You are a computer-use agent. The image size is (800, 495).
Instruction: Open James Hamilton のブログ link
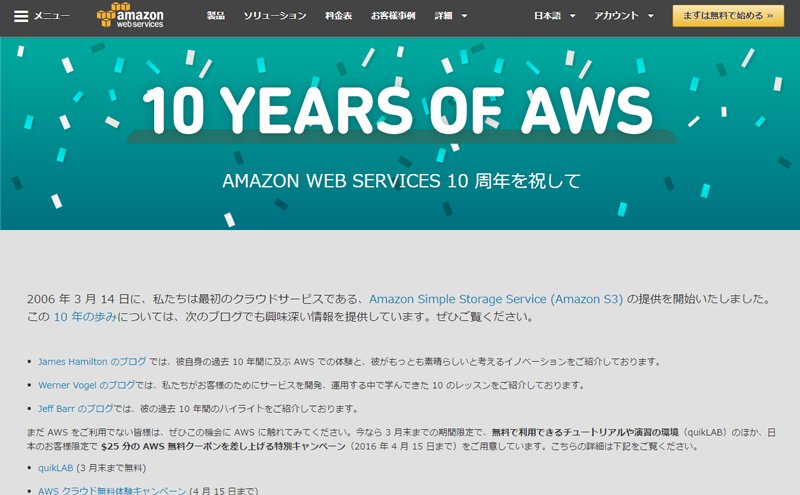click(92, 362)
